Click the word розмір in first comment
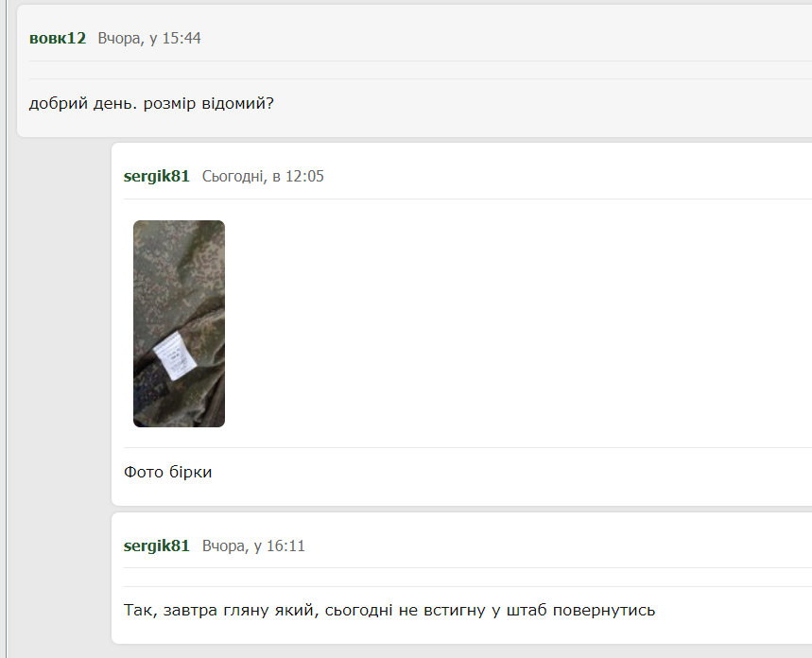Viewport: 812px width, 658px height. pos(169,104)
